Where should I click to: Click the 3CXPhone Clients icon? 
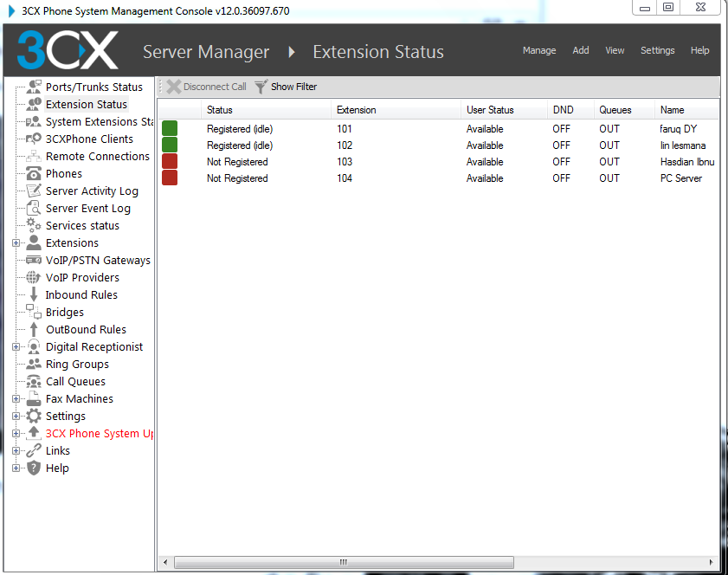34,139
